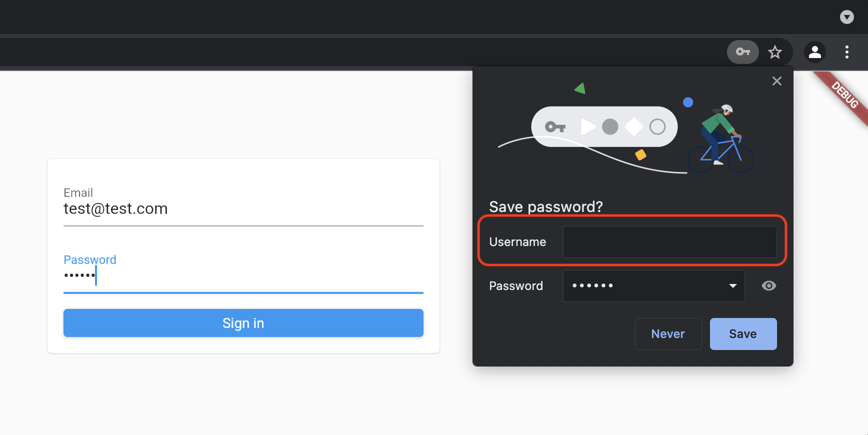Toggle password visibility in the dialog

tap(769, 285)
